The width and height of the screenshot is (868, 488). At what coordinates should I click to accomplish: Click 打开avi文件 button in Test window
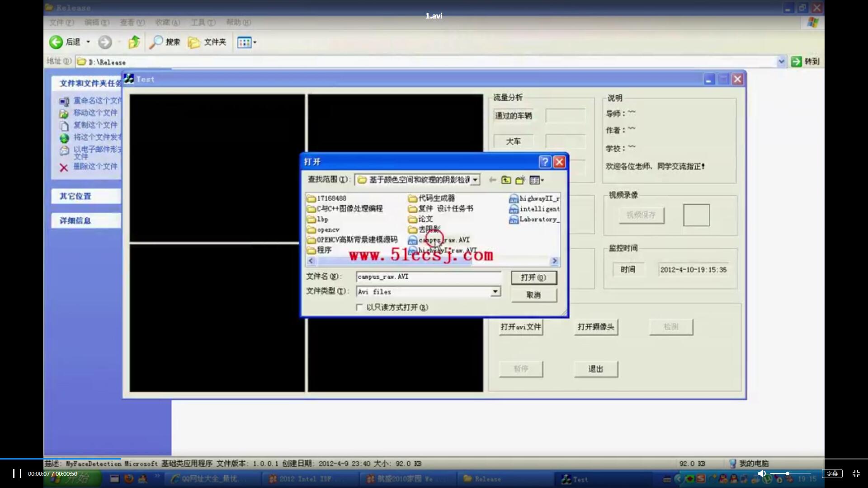[521, 327]
